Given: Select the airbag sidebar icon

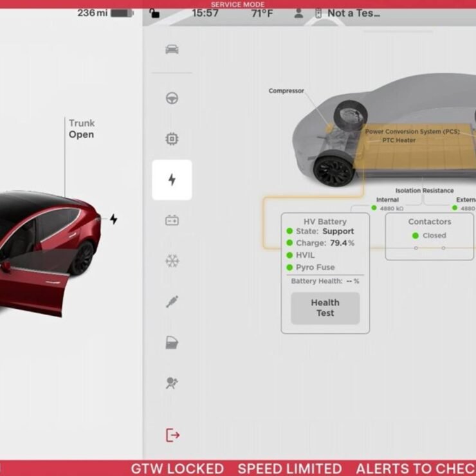Looking at the screenshot, I should (x=172, y=383).
